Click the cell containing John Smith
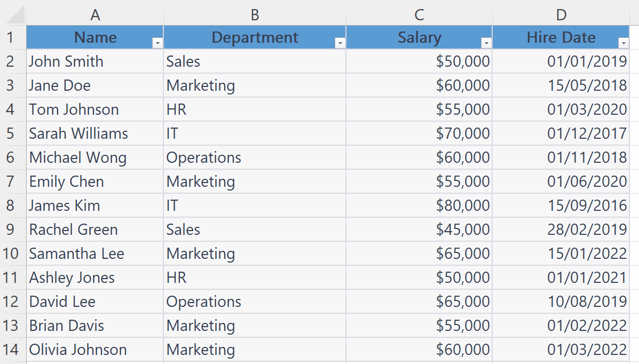This screenshot has height=364, width=639. [95, 61]
